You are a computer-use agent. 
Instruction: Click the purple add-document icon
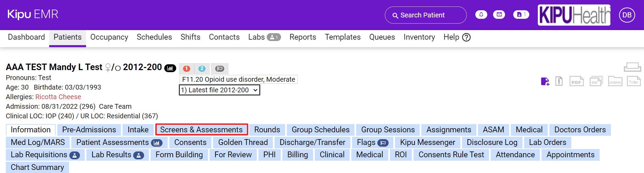[x=545, y=81]
